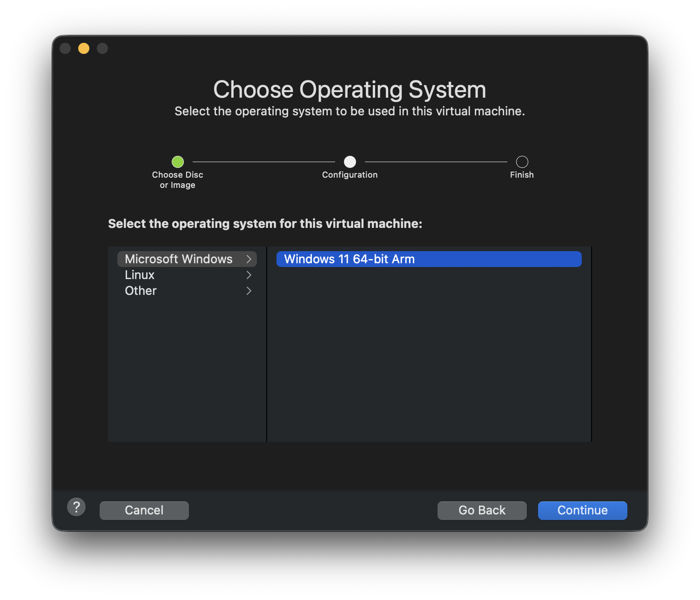Image resolution: width=700 pixels, height=600 pixels.
Task: Expand the chevron beside Microsoft Windows
Action: [x=249, y=259]
